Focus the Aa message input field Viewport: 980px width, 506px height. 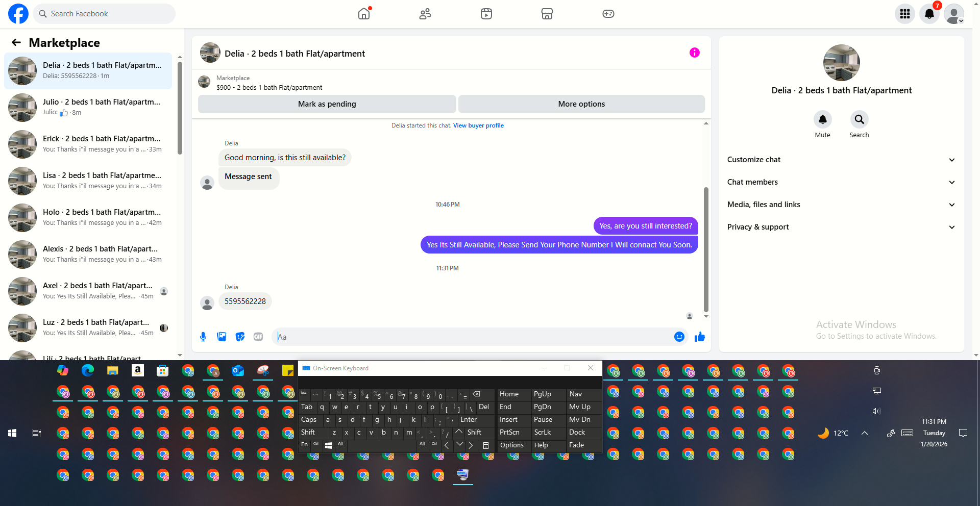click(473, 337)
